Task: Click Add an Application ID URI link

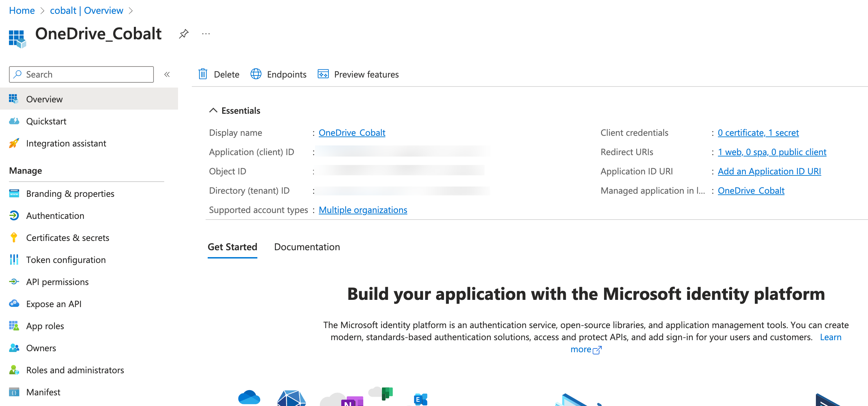Action: [769, 171]
